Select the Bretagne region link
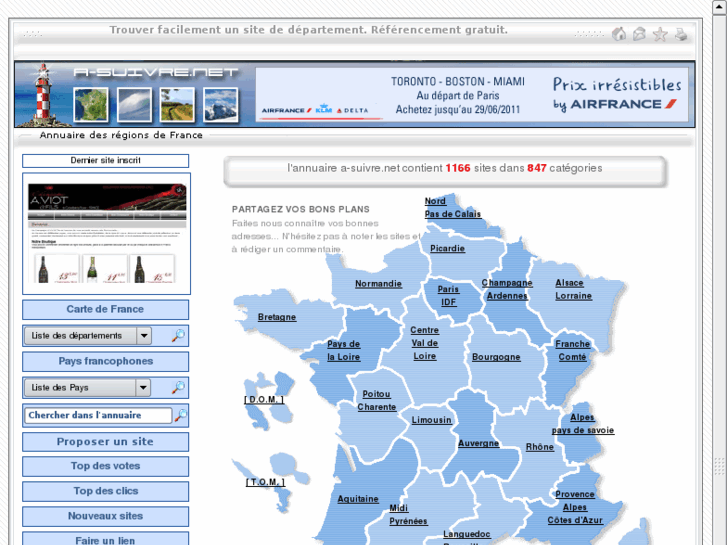This screenshot has width=727, height=545. coord(277,317)
